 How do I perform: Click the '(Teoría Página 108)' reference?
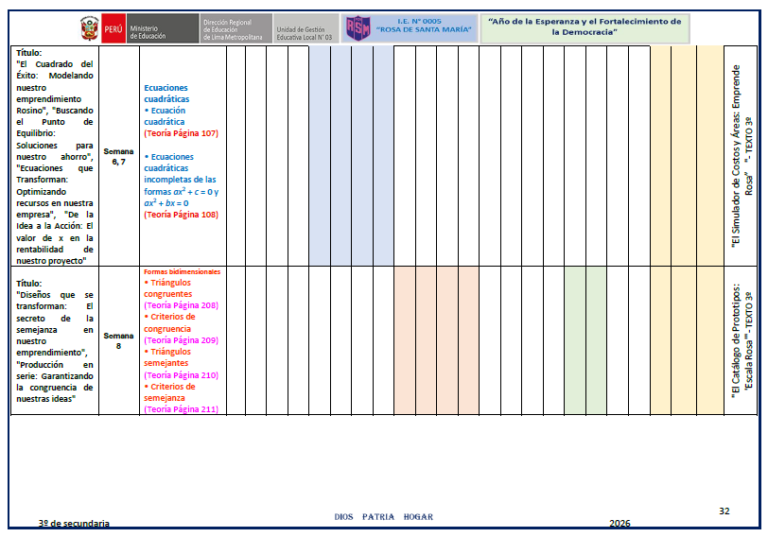(x=181, y=215)
